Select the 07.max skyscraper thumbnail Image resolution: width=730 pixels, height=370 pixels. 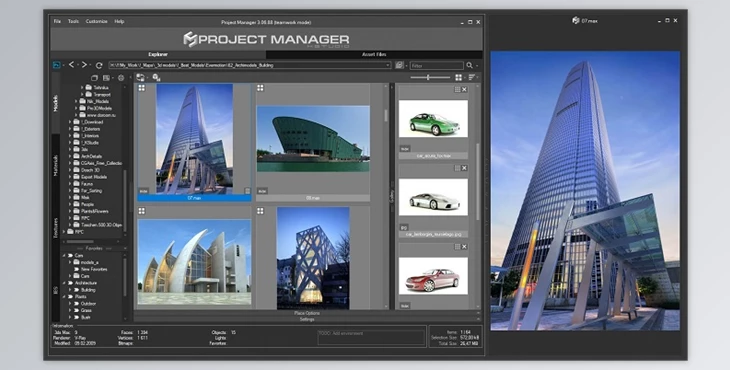coord(194,139)
